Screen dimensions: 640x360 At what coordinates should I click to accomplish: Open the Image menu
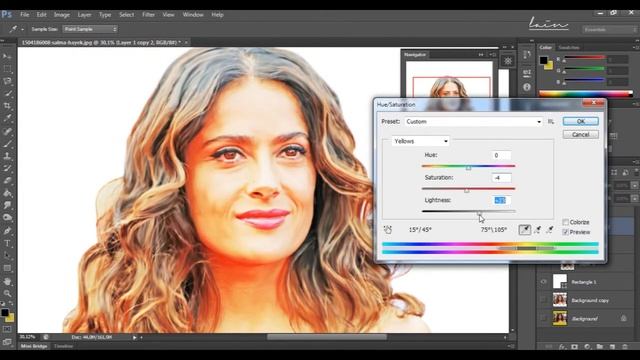[62, 15]
